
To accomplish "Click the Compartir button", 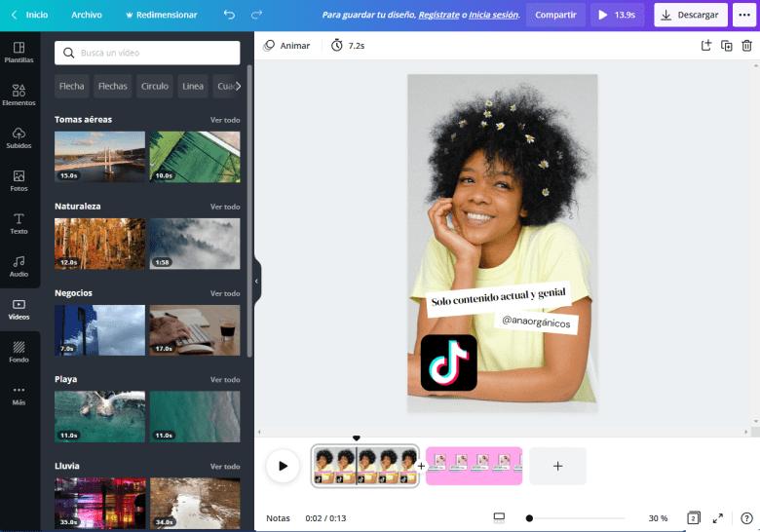I will click(x=555, y=15).
